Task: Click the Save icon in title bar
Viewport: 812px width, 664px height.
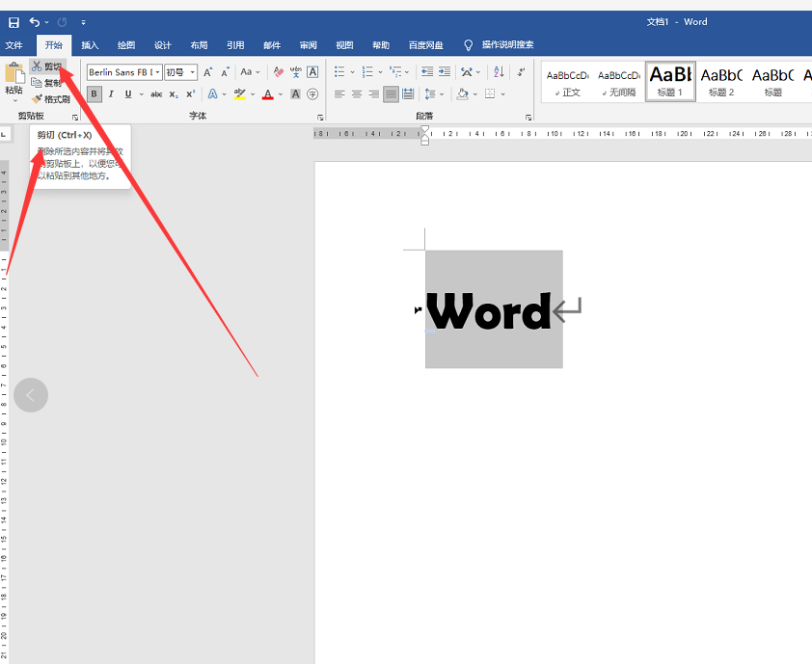Action: tap(14, 22)
